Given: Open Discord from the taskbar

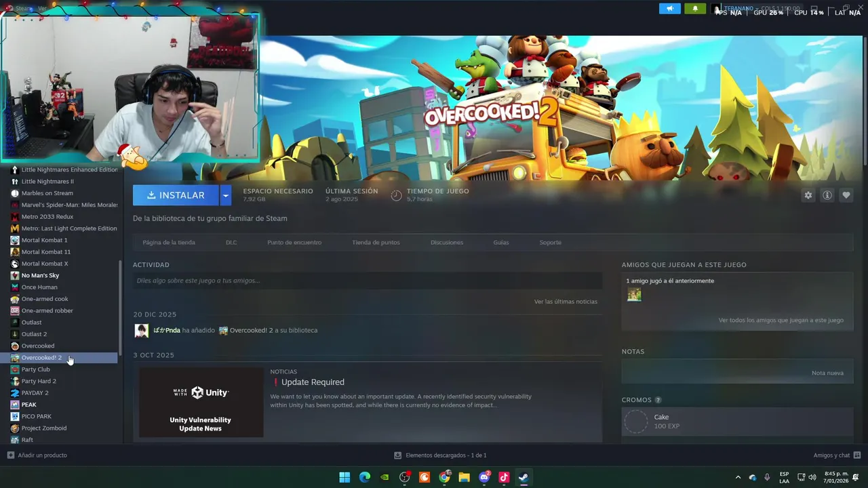Looking at the screenshot, I should 484,477.
